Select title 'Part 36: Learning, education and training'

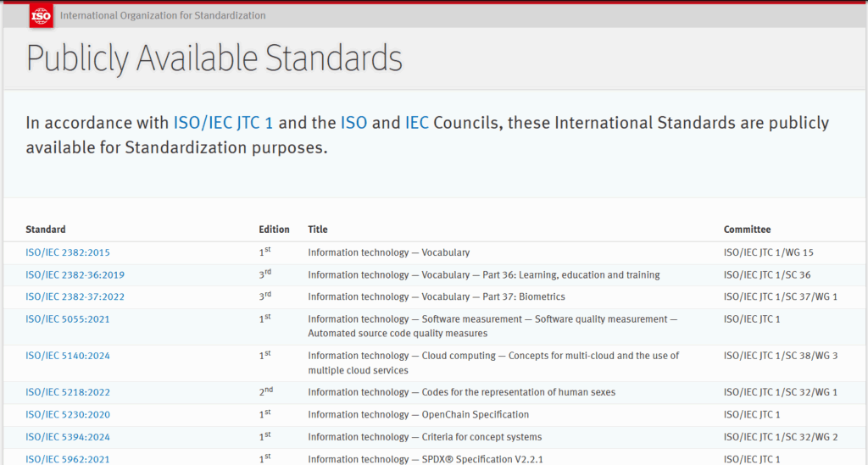571,274
